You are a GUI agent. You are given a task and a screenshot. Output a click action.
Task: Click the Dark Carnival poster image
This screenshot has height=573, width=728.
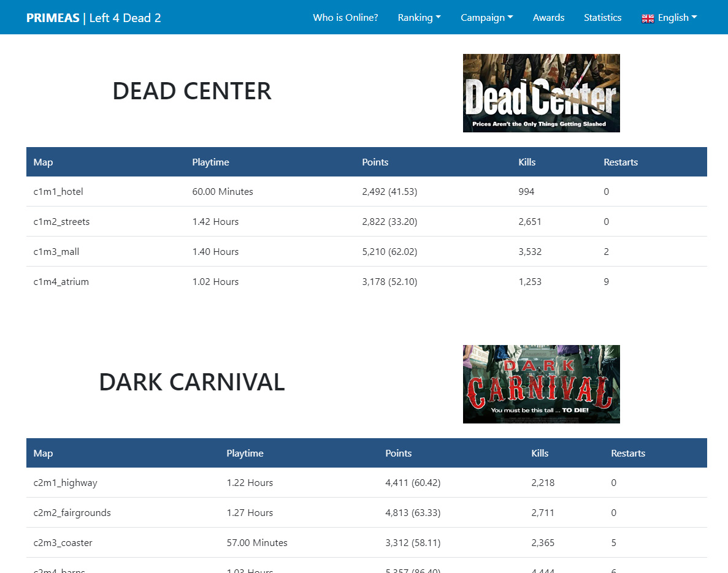[542, 384]
